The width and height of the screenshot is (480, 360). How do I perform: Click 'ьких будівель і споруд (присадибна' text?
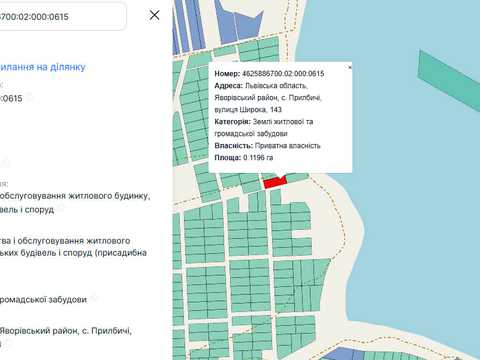pyautogui.click(x=73, y=253)
